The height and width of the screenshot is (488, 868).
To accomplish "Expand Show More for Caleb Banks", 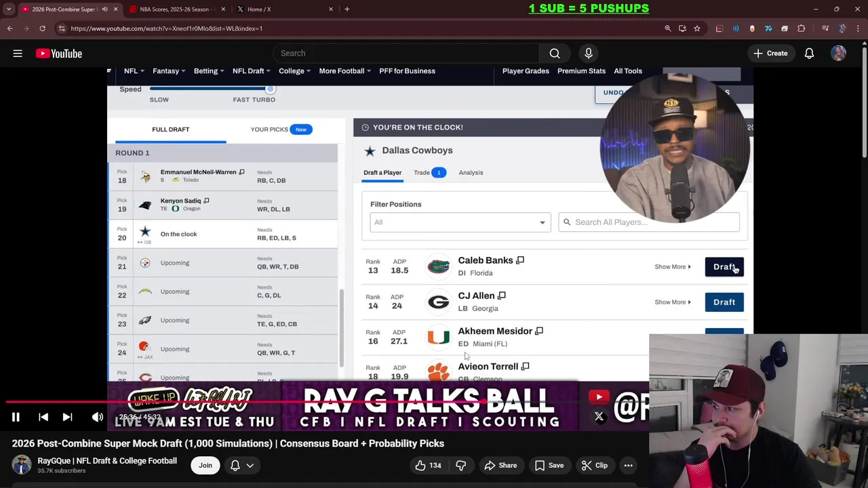I will (673, 267).
